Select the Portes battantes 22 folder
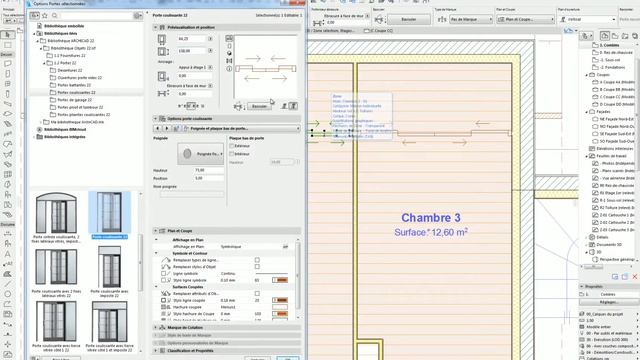 (x=74, y=85)
